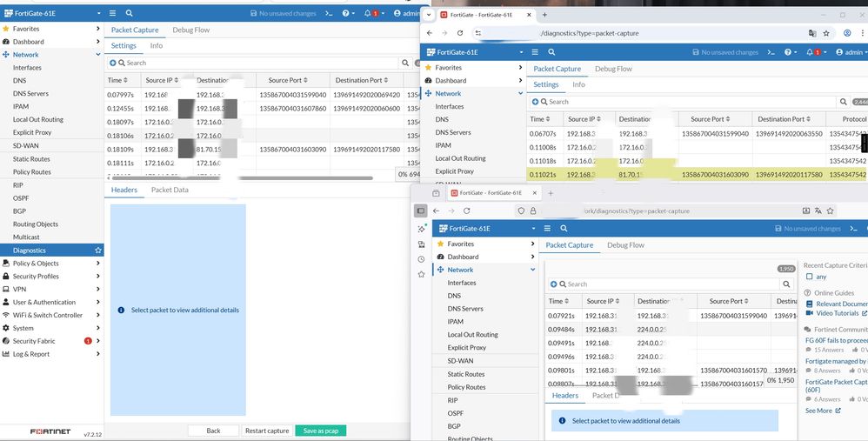Viewport: 868px width, 441px height.
Task: Expand the Policy & Objects menu
Action: (x=50, y=264)
